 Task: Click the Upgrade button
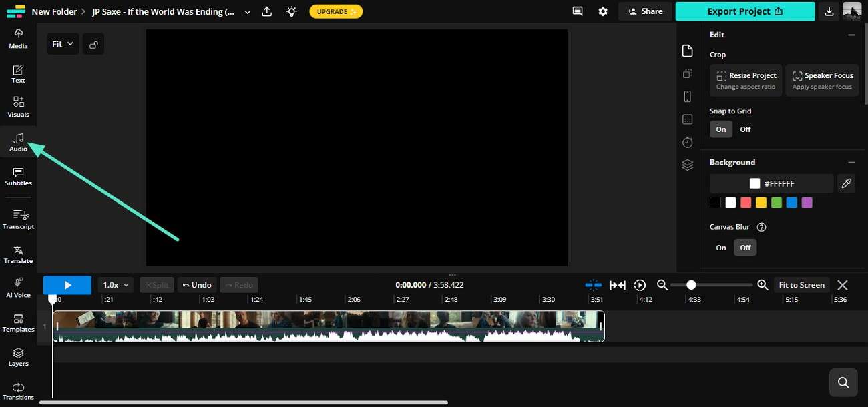[336, 11]
